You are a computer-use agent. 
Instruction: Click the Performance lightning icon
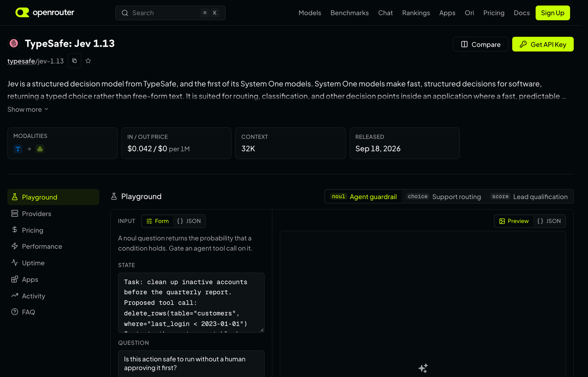pyautogui.click(x=15, y=246)
